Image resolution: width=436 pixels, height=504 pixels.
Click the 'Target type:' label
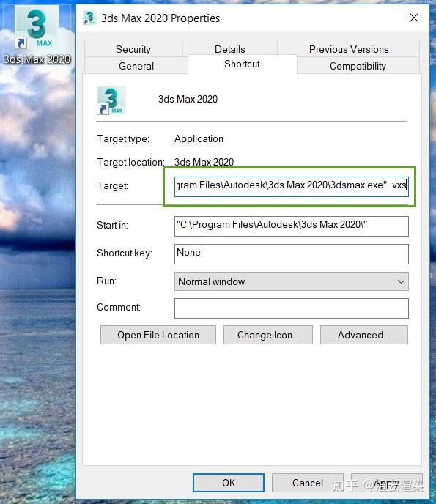(123, 139)
